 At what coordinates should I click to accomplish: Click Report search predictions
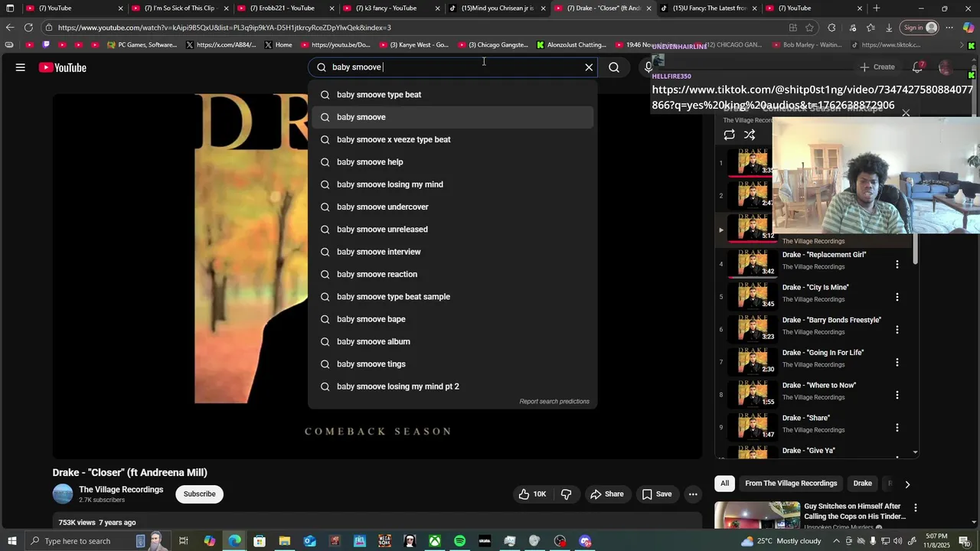(x=554, y=402)
